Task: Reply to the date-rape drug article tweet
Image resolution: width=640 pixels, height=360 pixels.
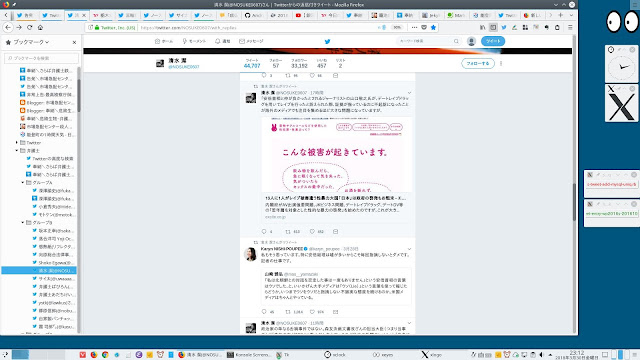Action: 264,231
